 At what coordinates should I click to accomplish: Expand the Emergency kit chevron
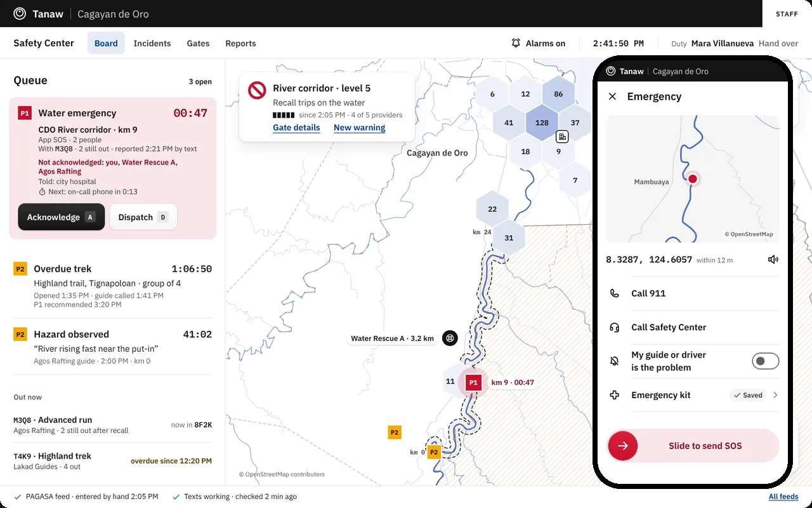[775, 395]
